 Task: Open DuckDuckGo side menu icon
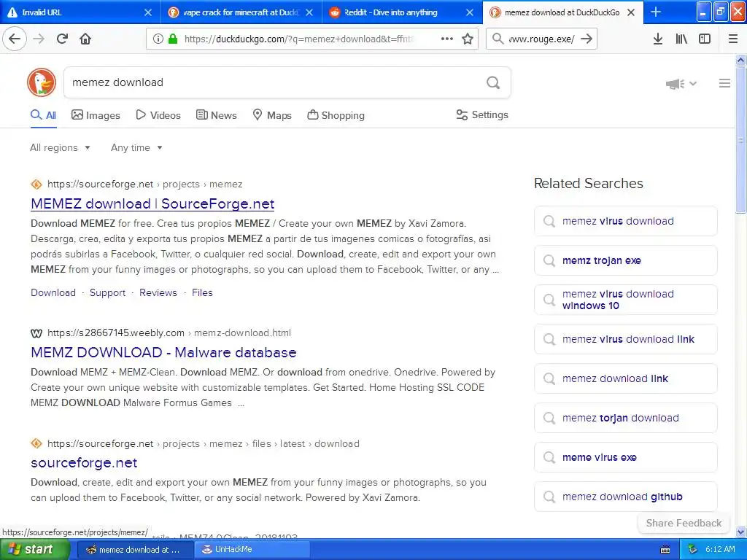724,83
